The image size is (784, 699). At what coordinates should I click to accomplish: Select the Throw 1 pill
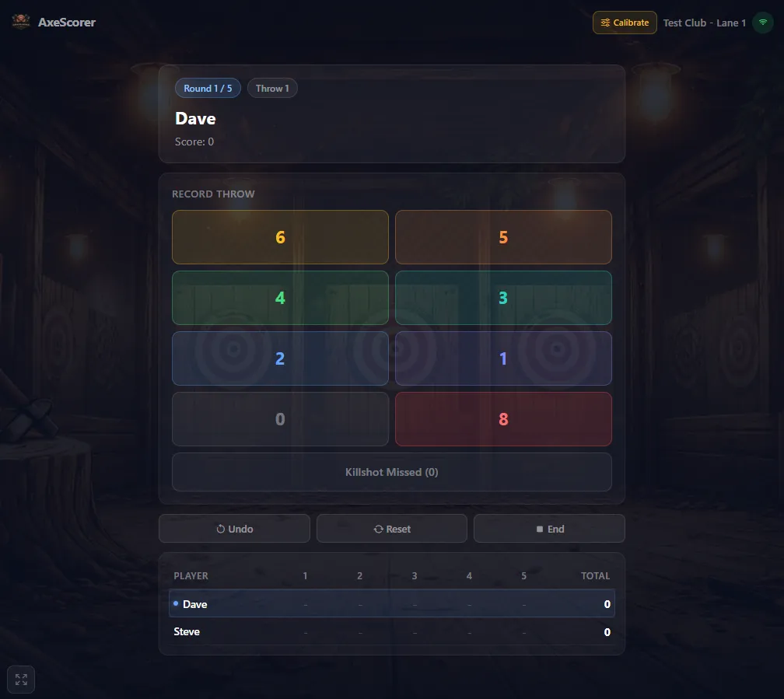(272, 88)
